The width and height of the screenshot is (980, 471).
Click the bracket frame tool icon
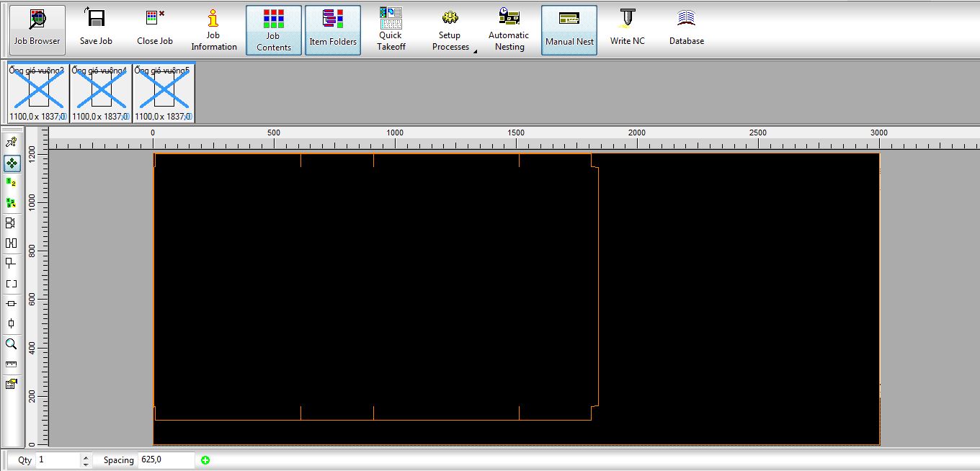[x=12, y=284]
